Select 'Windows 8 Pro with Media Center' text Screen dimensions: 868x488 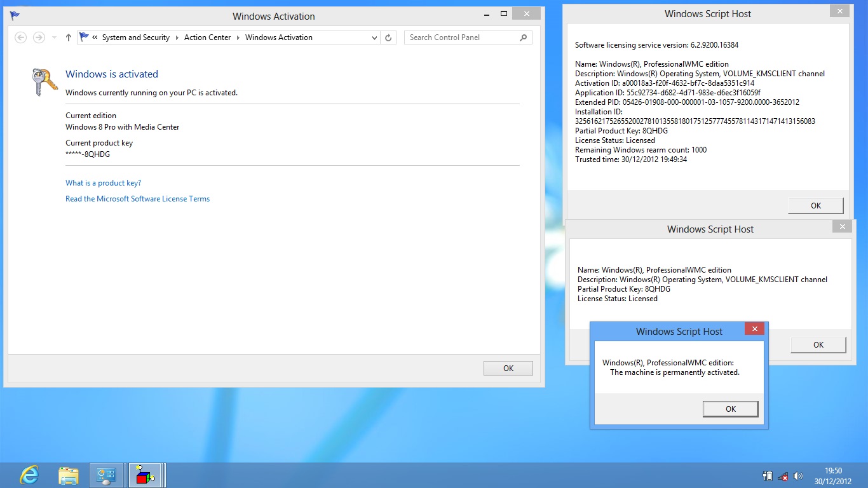click(123, 127)
